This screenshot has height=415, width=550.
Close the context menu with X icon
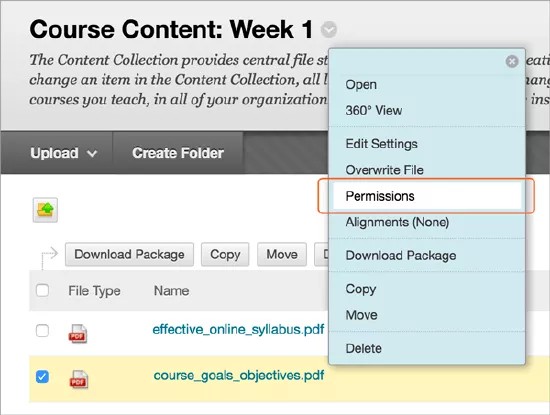coord(512,61)
